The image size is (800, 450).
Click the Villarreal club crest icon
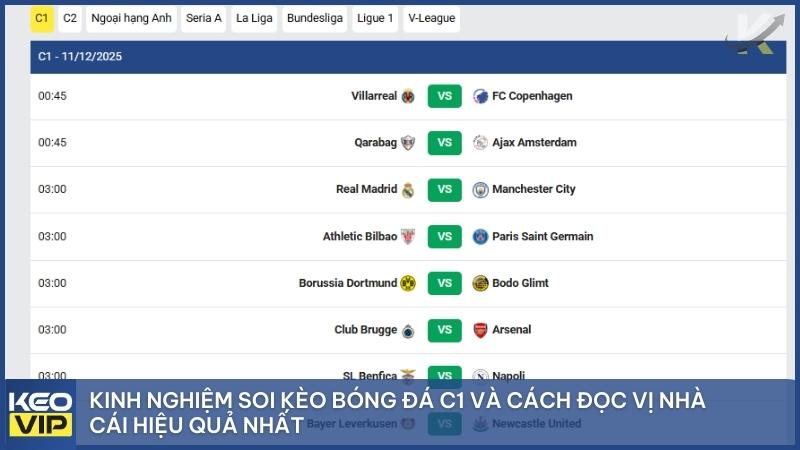(408, 96)
